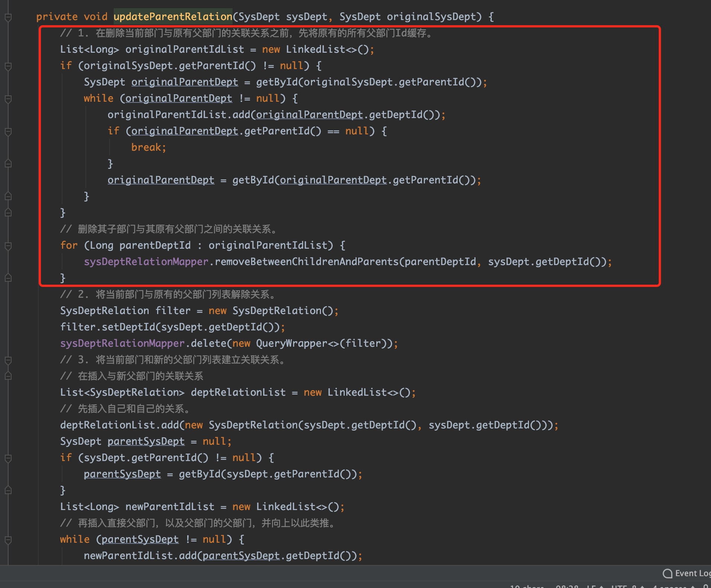
Task: Click the updateParentRelation method name
Action: click(x=173, y=17)
